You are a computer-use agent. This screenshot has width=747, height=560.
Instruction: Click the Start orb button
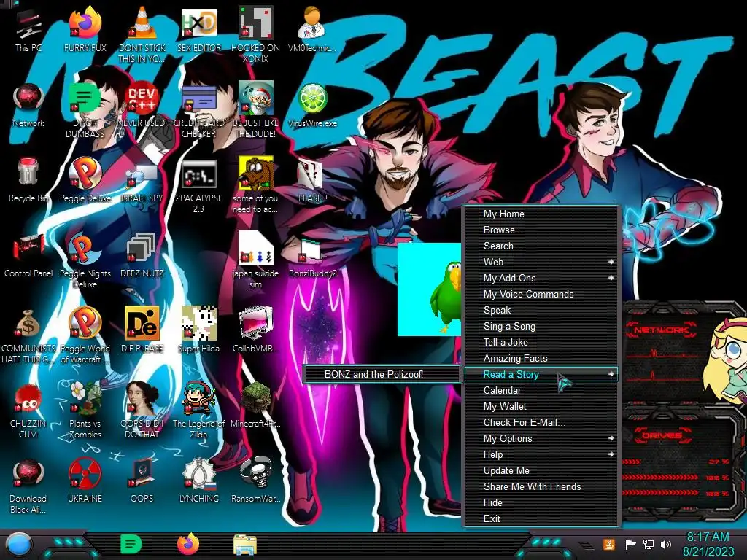18,544
